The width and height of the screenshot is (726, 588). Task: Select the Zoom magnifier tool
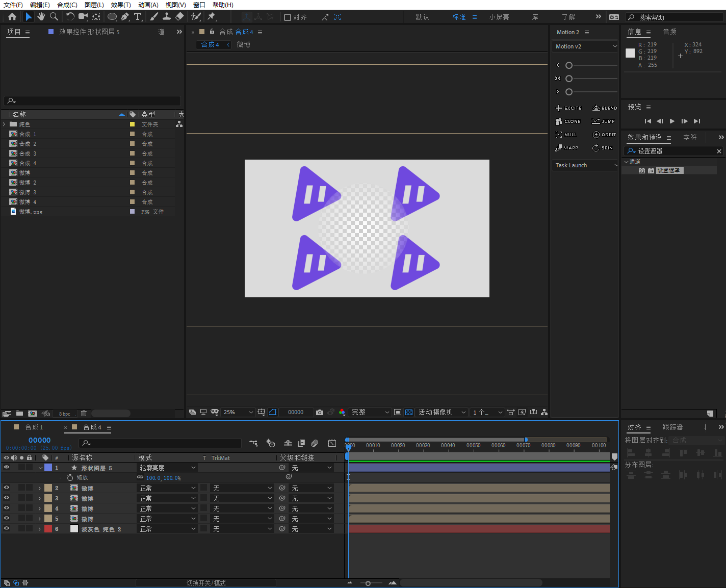(54, 17)
